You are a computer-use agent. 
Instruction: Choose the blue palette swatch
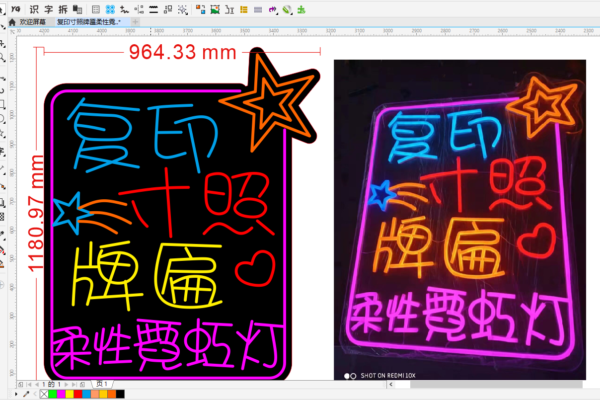(x=86, y=394)
